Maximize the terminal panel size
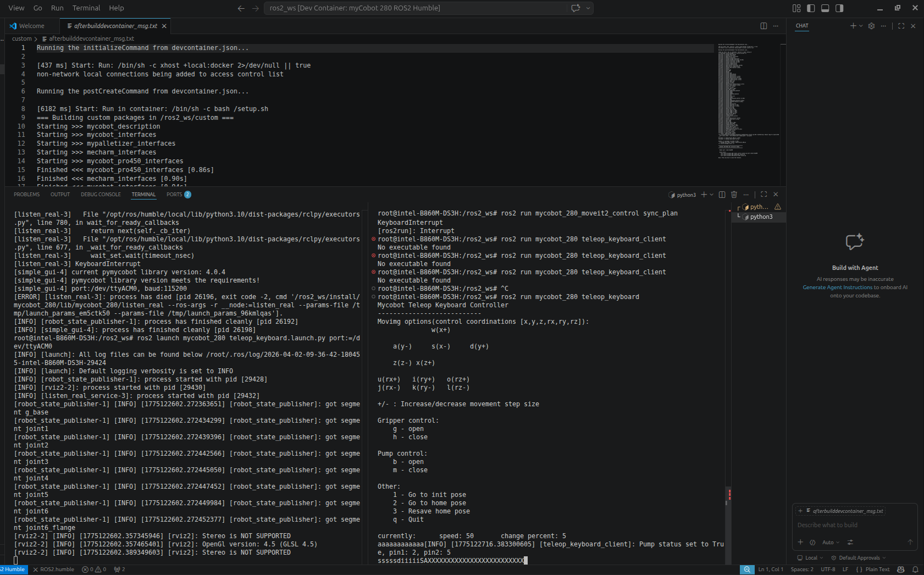The image size is (924, 575). [x=763, y=195]
